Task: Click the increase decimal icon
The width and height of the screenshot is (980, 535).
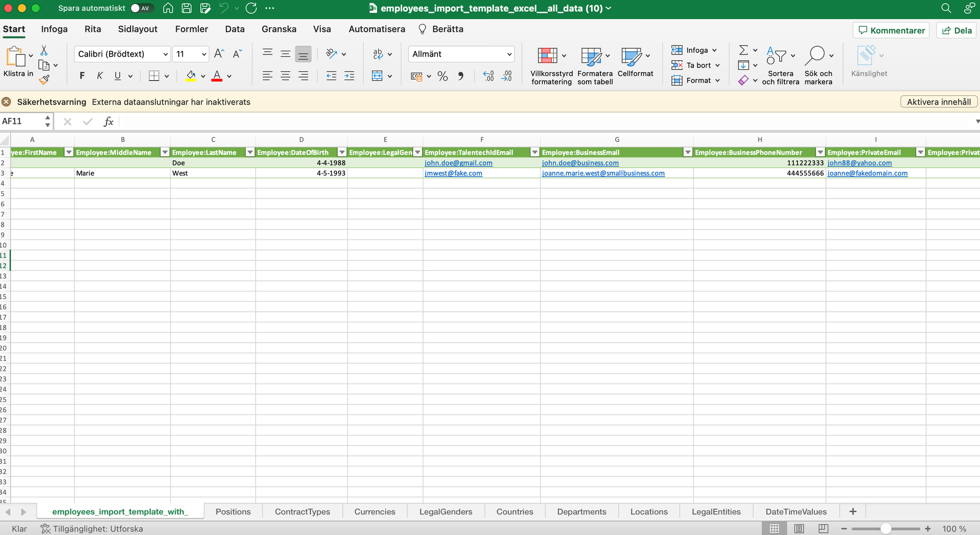Action: pos(488,77)
